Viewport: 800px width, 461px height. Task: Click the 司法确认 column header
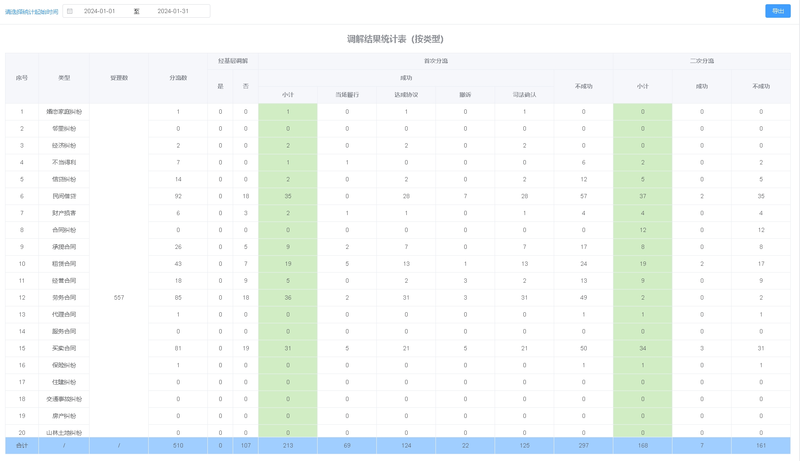tap(524, 95)
